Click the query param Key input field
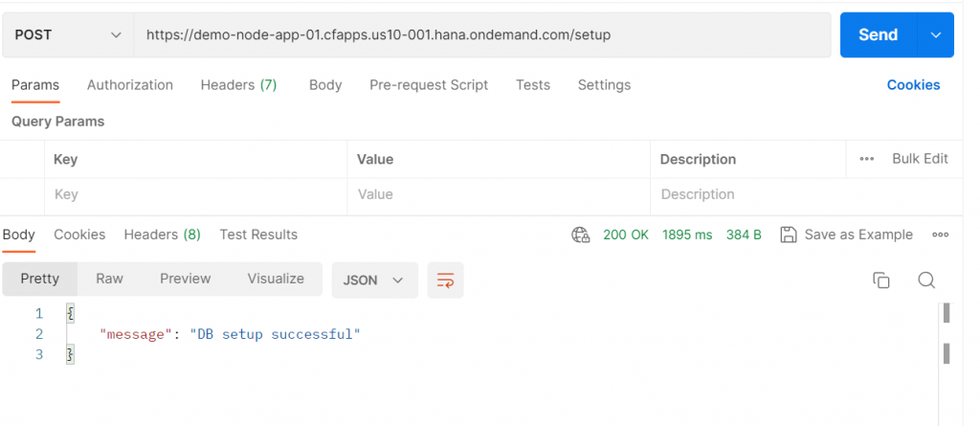980x426 pixels. click(195, 194)
